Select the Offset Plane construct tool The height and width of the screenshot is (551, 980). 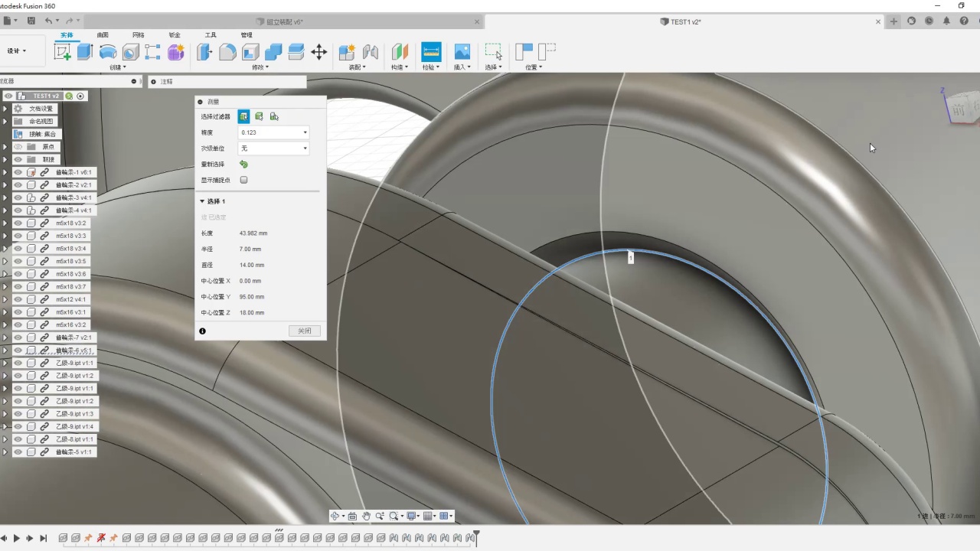pos(400,52)
